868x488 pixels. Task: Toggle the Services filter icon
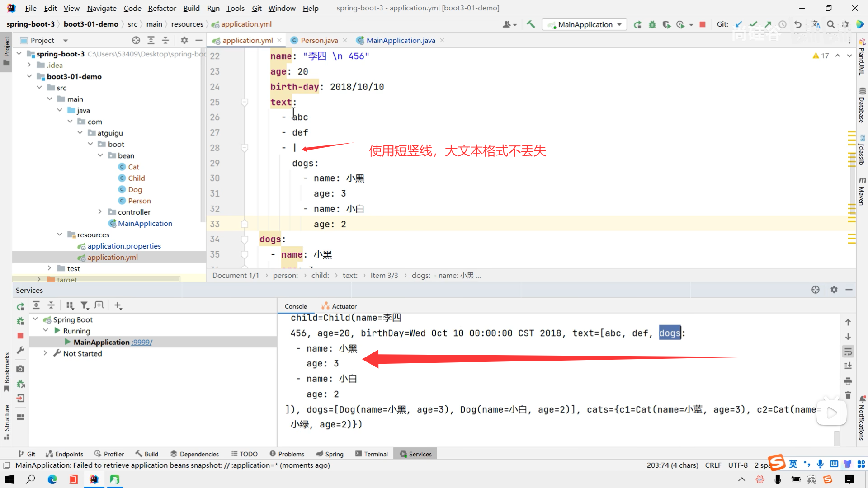84,306
